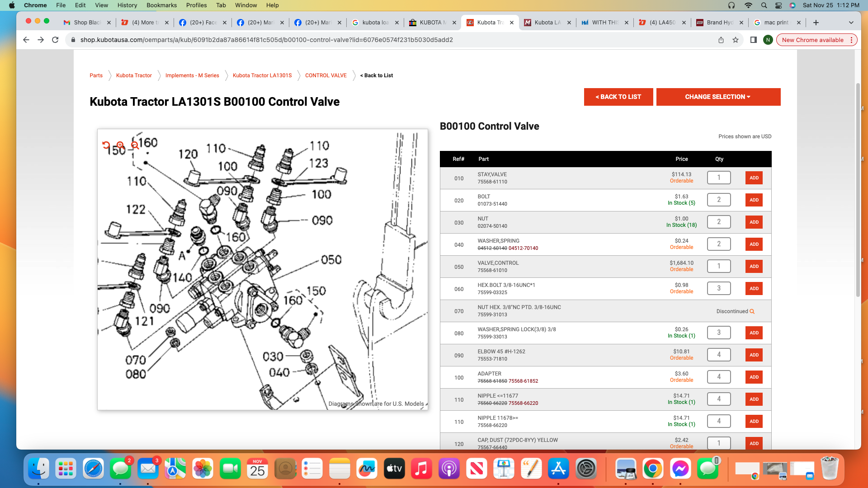Bookmark this page with the star icon
The height and width of the screenshot is (488, 868).
tap(736, 40)
